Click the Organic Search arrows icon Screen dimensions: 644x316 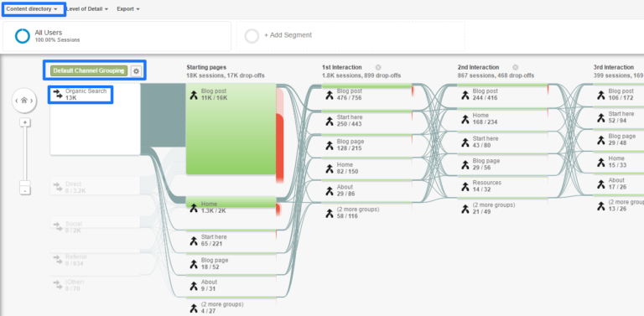58,95
